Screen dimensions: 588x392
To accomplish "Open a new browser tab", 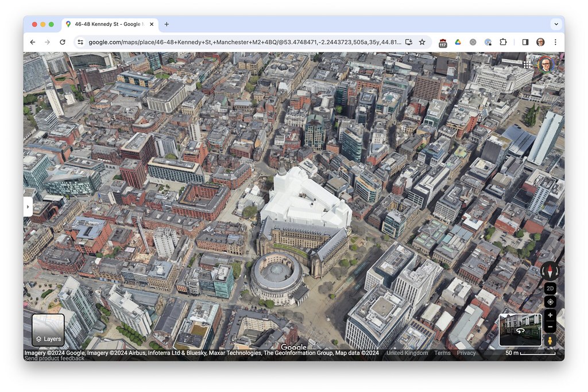I will [x=167, y=24].
